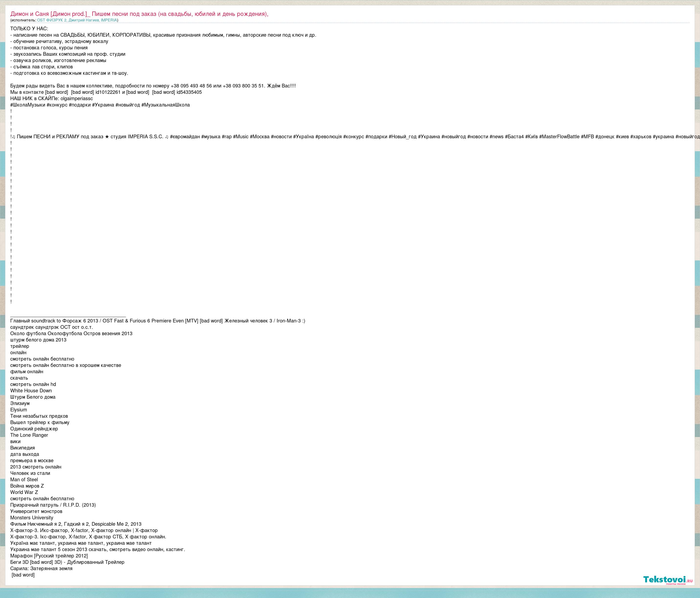The width and height of the screenshot is (700, 598).
Task: Click '- съёмка лав стори, клипов'
Action: pyautogui.click(x=42, y=67)
